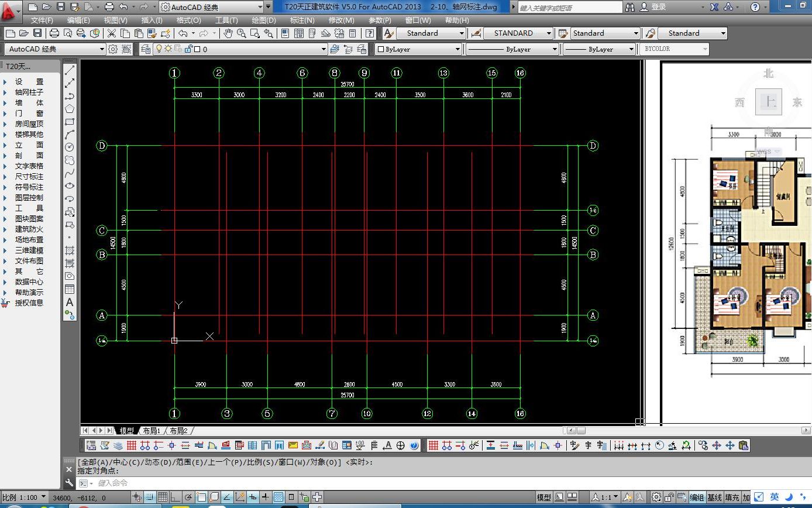Image resolution: width=812 pixels, height=508 pixels.
Task: Open the 文件(F) menu
Action: tap(42, 20)
